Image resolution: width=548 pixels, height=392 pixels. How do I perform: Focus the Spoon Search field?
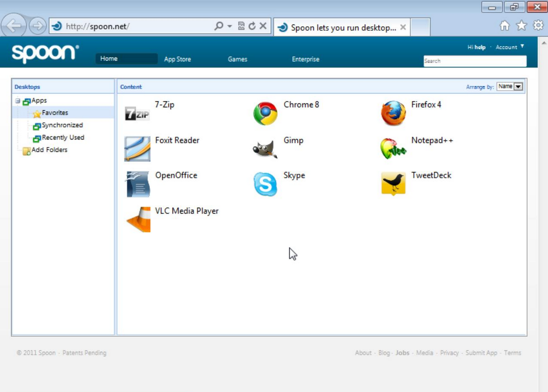475,61
